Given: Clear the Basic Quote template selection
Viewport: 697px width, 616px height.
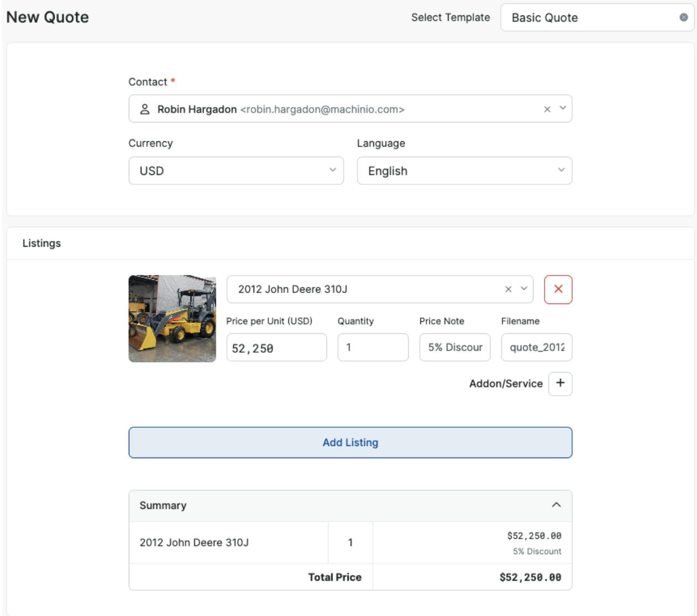Looking at the screenshot, I should [683, 17].
